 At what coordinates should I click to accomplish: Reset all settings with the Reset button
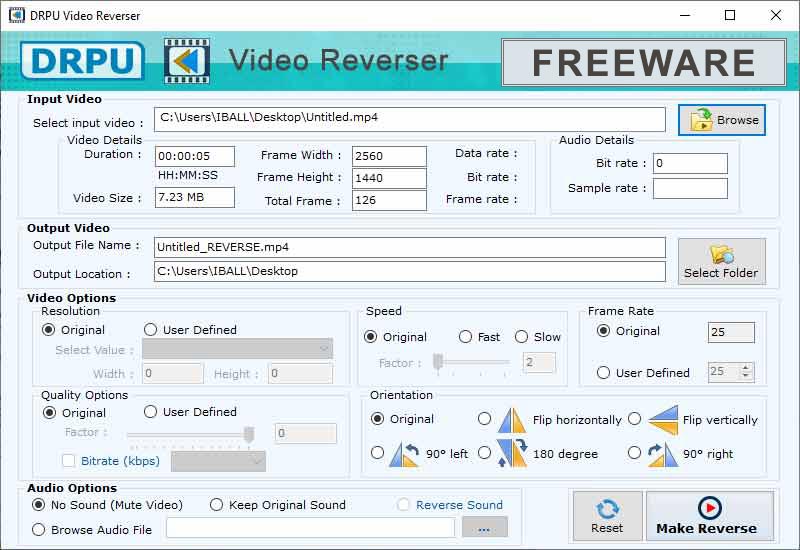(x=607, y=516)
